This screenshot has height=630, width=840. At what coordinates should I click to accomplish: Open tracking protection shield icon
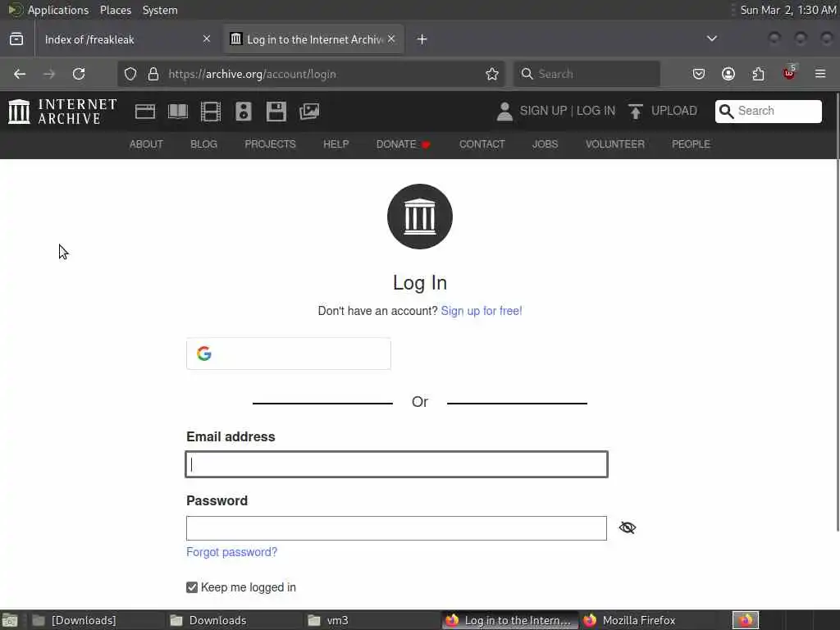point(130,74)
